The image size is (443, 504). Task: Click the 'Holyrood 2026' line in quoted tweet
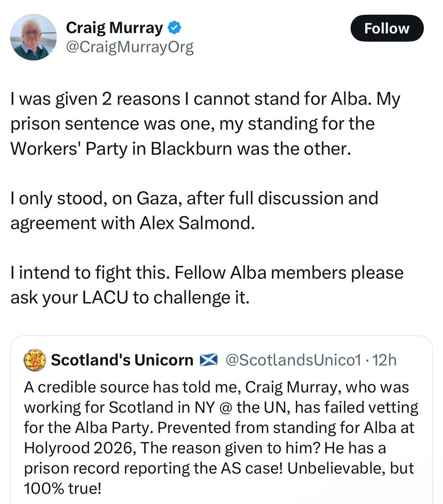click(205, 448)
